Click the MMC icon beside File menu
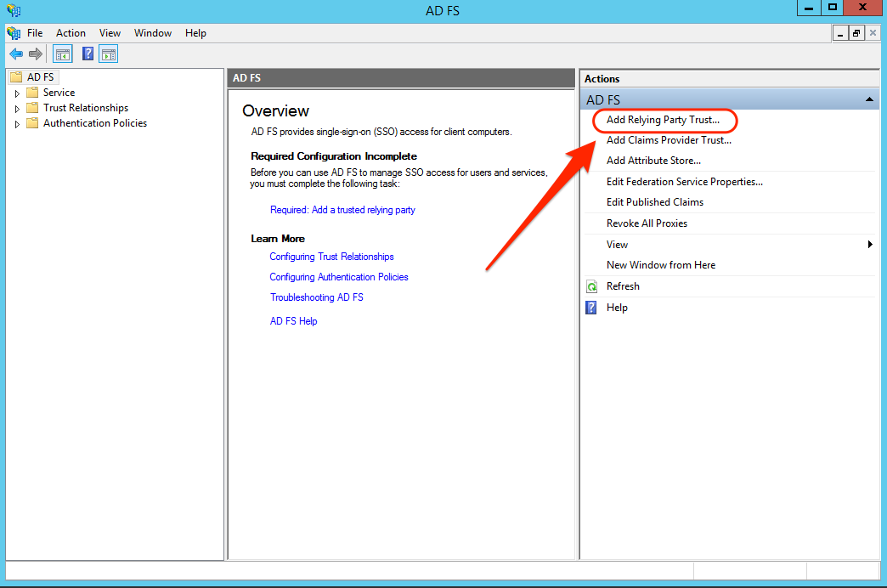This screenshot has height=588, width=887. pos(14,33)
